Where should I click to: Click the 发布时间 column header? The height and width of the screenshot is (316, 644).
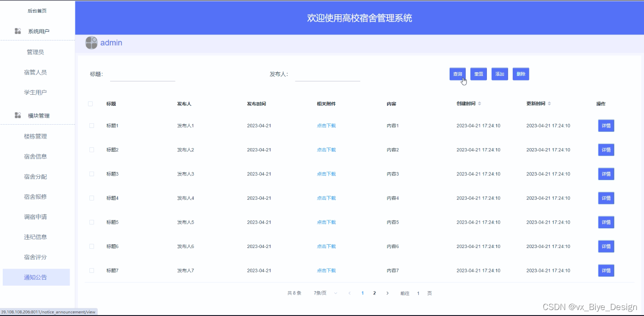(257, 104)
